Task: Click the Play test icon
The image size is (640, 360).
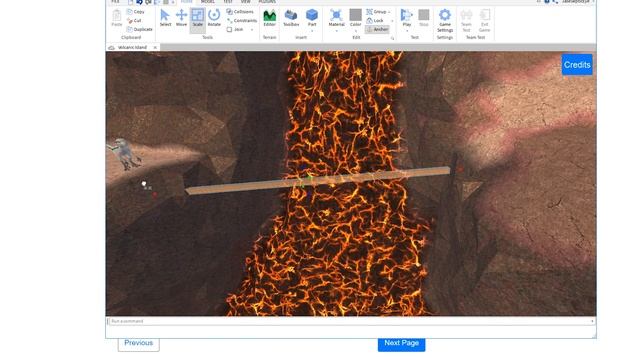Action: 407,16
